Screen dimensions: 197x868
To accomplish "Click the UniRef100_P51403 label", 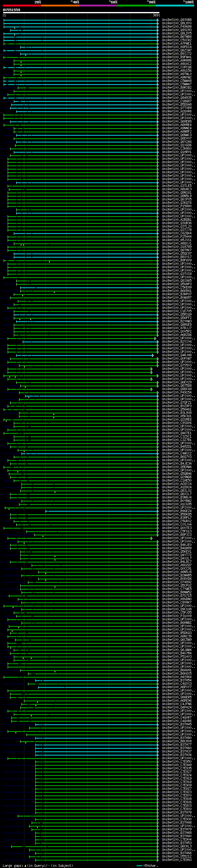I will 177,657.
